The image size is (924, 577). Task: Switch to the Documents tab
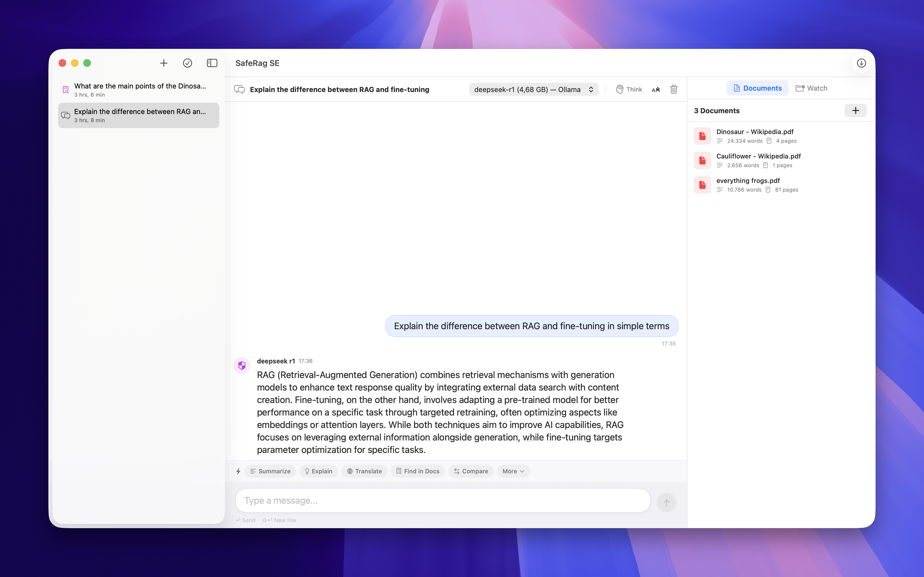click(x=757, y=88)
